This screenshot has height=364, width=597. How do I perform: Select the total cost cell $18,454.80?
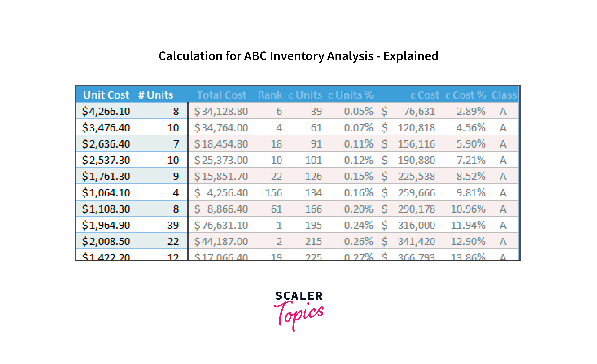tap(221, 144)
